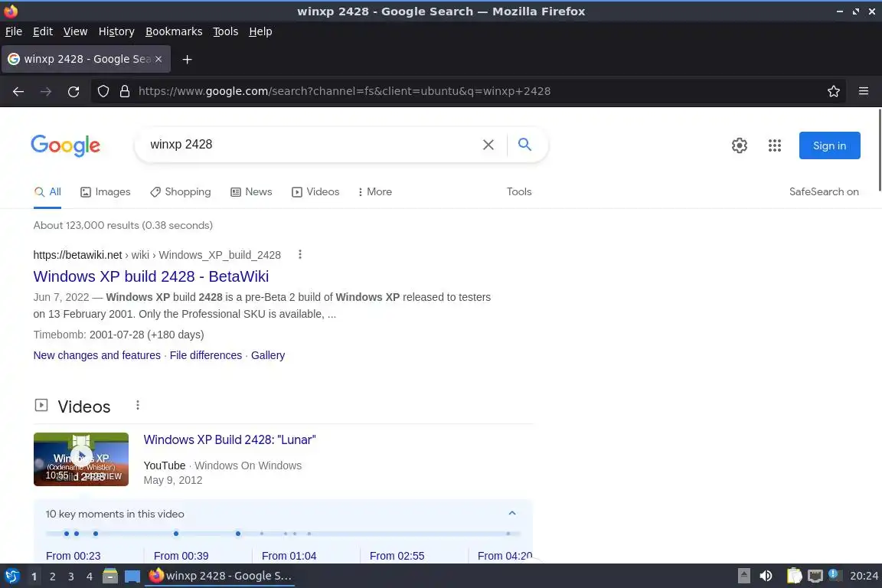The image size is (882, 588).
Task: Play the Windows XP Build 2428 video thumbnail
Action: (81, 459)
